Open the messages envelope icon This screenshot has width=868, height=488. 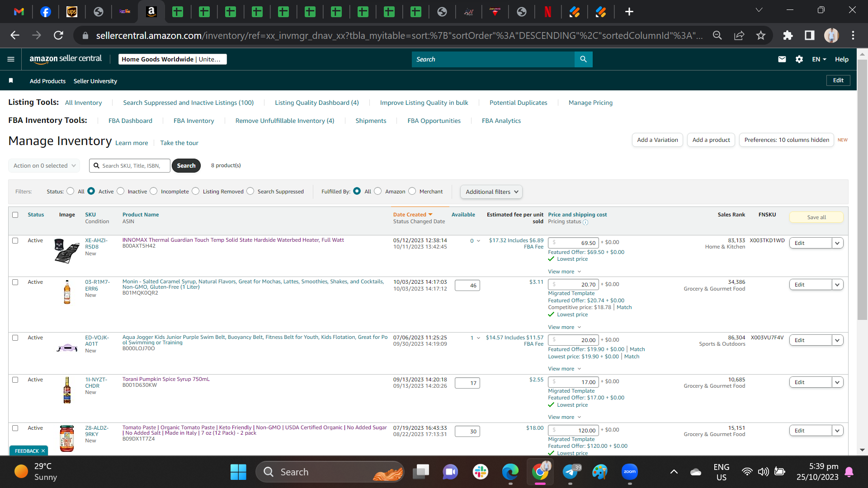point(782,59)
